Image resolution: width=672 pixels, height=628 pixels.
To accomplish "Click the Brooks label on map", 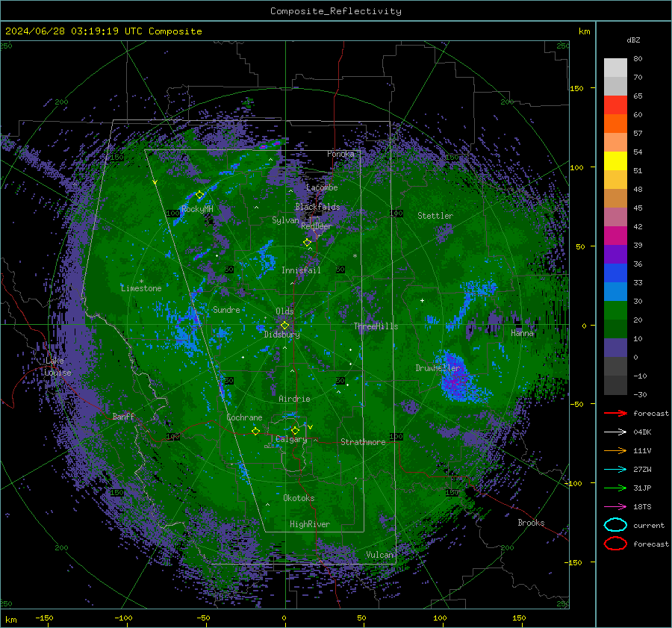I will pyautogui.click(x=531, y=523).
